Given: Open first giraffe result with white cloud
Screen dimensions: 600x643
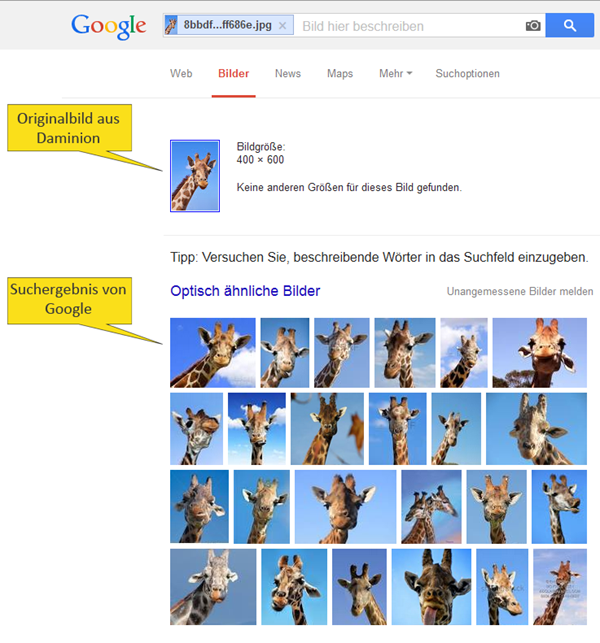Looking at the screenshot, I should (213, 353).
